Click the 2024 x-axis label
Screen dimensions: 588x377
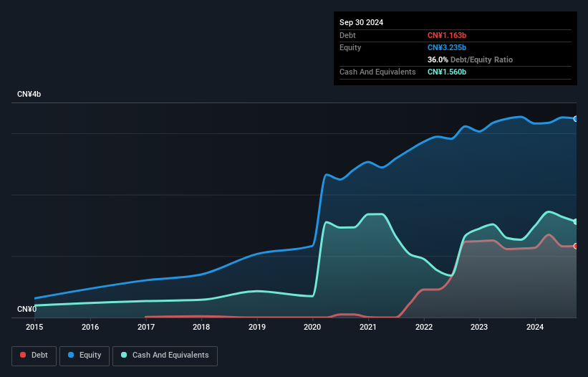(535, 327)
